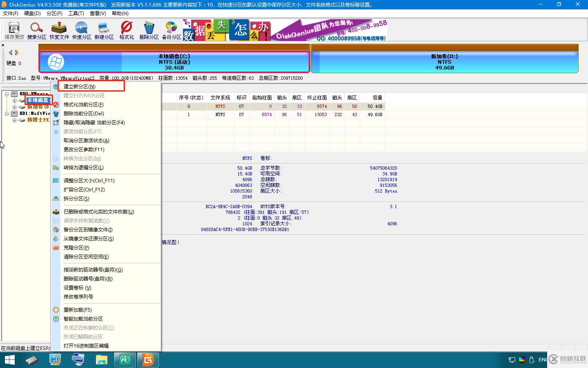Open the memory chip icon in taskbar

(32, 360)
